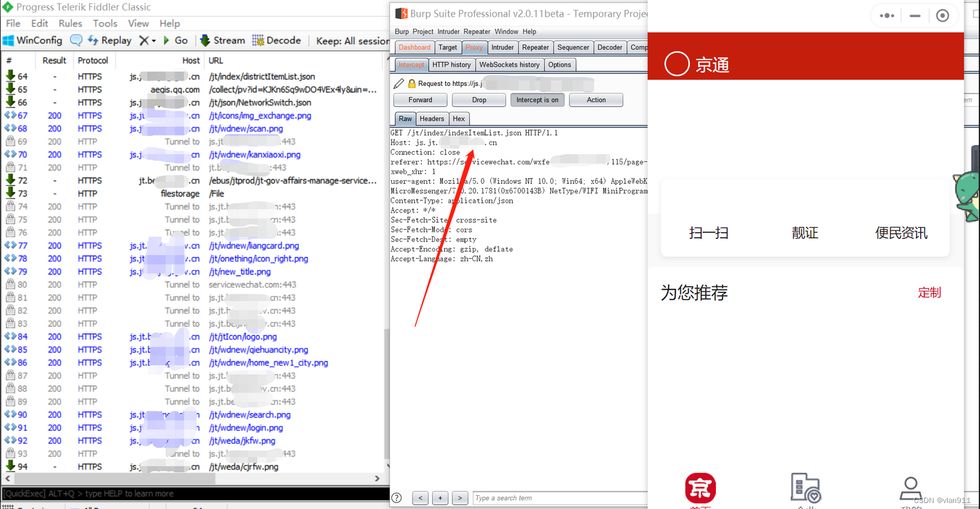
Task: Switch request view to Hex tab
Action: coord(458,119)
